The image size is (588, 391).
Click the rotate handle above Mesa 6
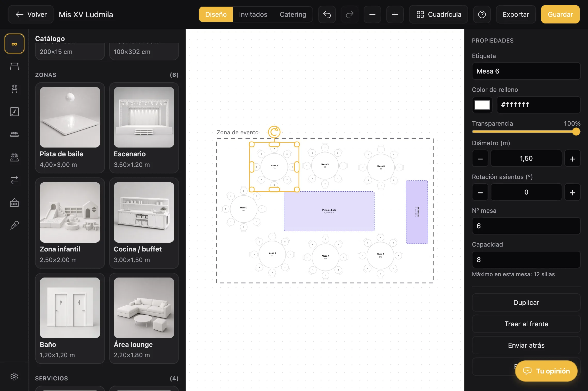coord(274,132)
